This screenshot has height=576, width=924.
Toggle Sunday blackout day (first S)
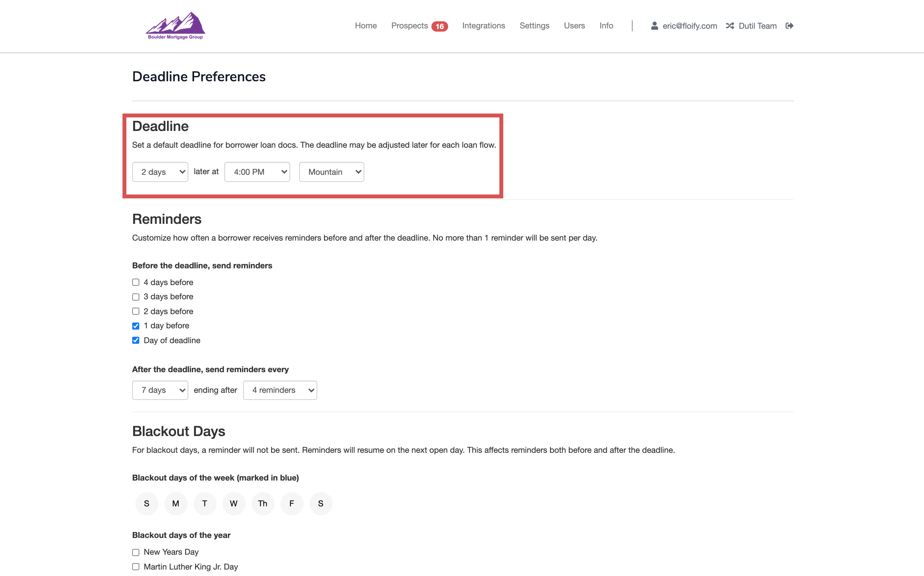pos(147,504)
